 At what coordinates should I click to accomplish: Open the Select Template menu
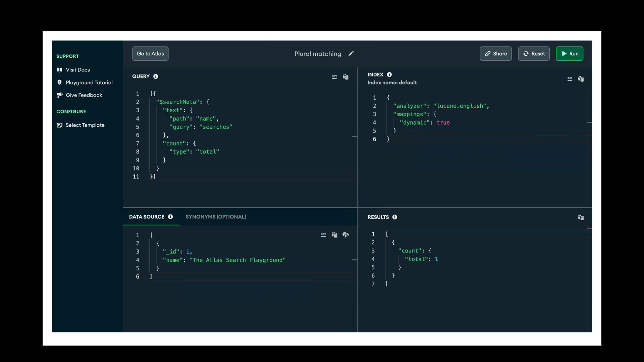85,125
